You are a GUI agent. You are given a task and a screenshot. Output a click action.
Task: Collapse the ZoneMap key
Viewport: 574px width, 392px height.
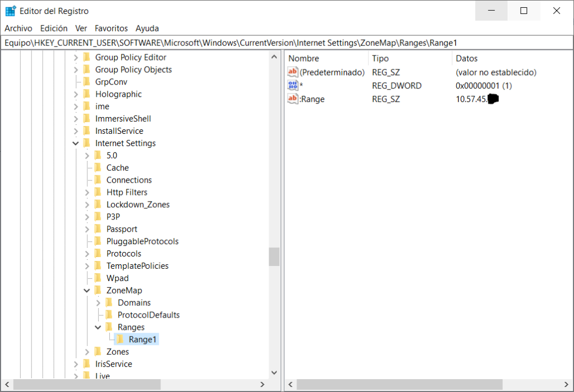[87, 291]
